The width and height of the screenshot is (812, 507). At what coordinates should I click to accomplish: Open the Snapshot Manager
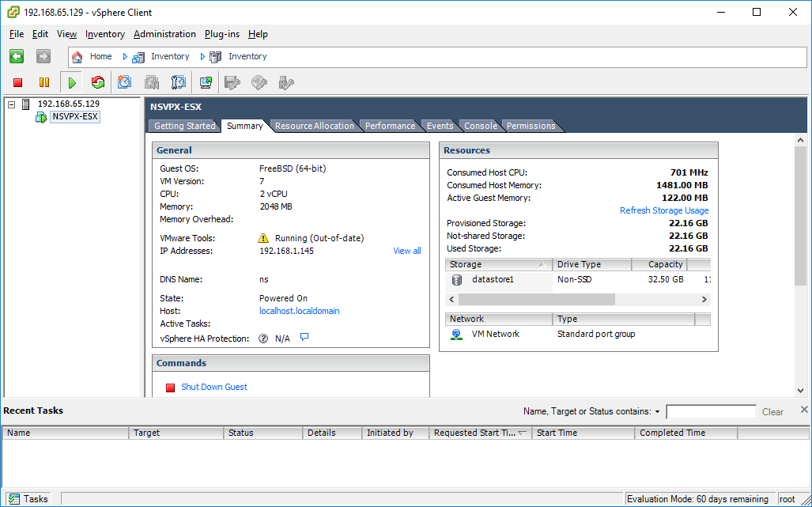coord(178,81)
